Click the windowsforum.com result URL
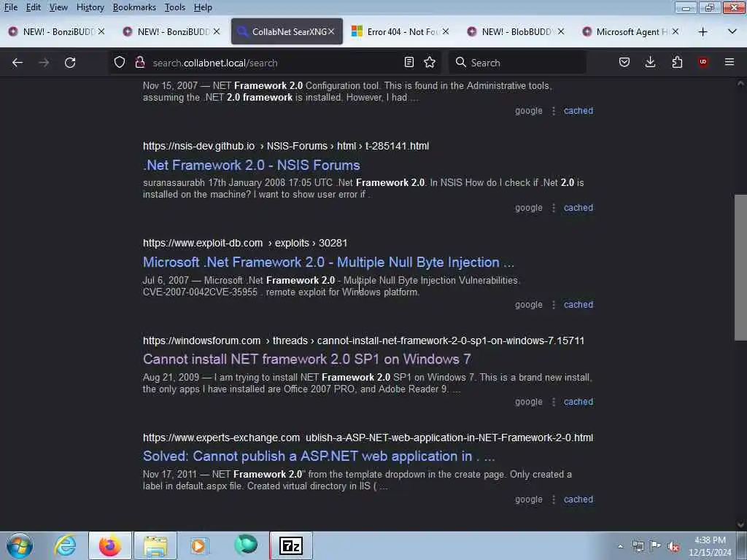The image size is (747, 560). point(363,341)
